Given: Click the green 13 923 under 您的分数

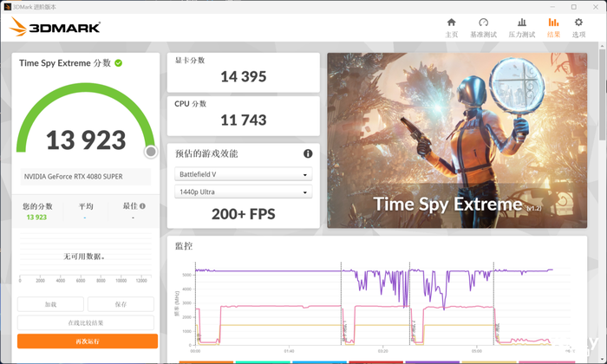Looking at the screenshot, I should point(36,218).
